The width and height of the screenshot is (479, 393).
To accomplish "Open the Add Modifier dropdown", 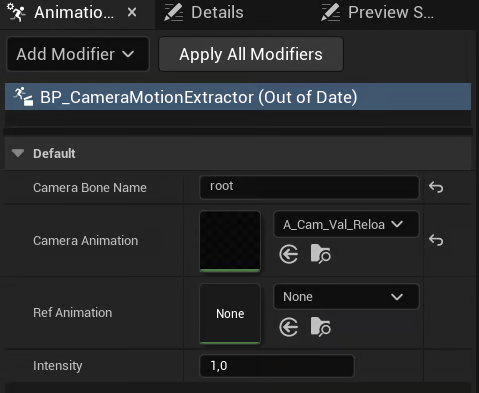I will tap(78, 54).
